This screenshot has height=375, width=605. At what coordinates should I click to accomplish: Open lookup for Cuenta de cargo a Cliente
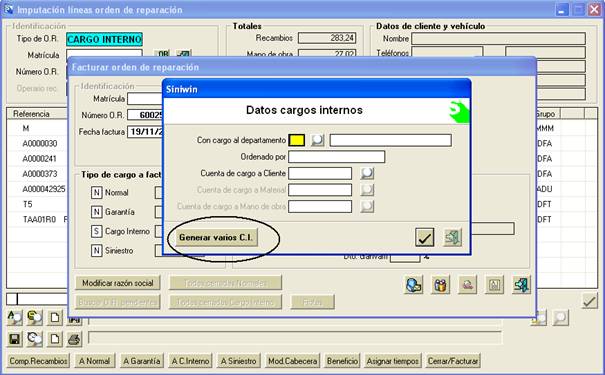[367, 173]
